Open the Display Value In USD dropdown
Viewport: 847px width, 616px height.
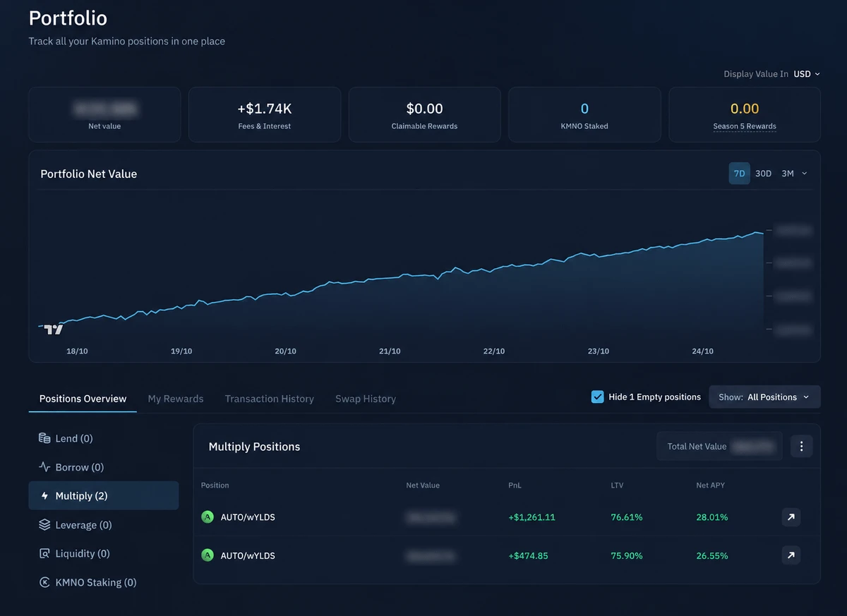point(807,74)
